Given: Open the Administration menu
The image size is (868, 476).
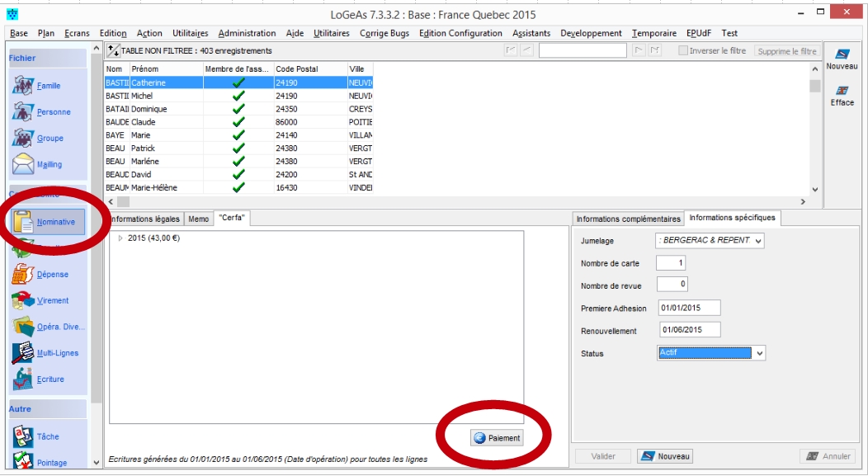Looking at the screenshot, I should click(247, 33).
